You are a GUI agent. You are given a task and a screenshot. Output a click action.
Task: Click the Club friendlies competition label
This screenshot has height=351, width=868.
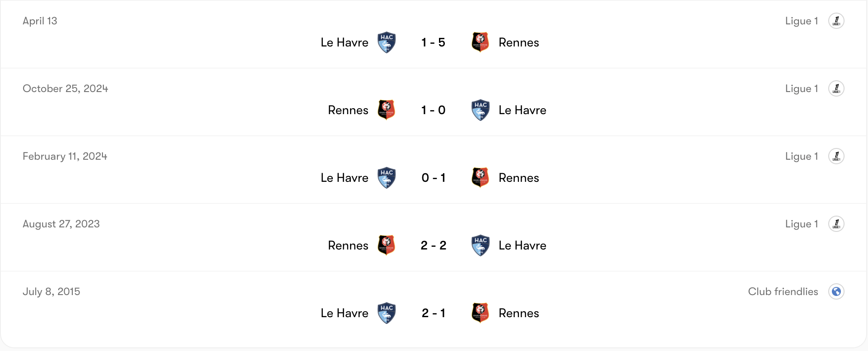coord(783,291)
